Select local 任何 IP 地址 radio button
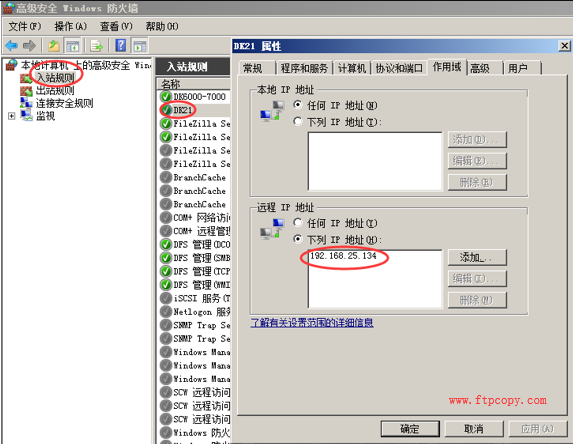The image size is (573, 444). coord(298,105)
